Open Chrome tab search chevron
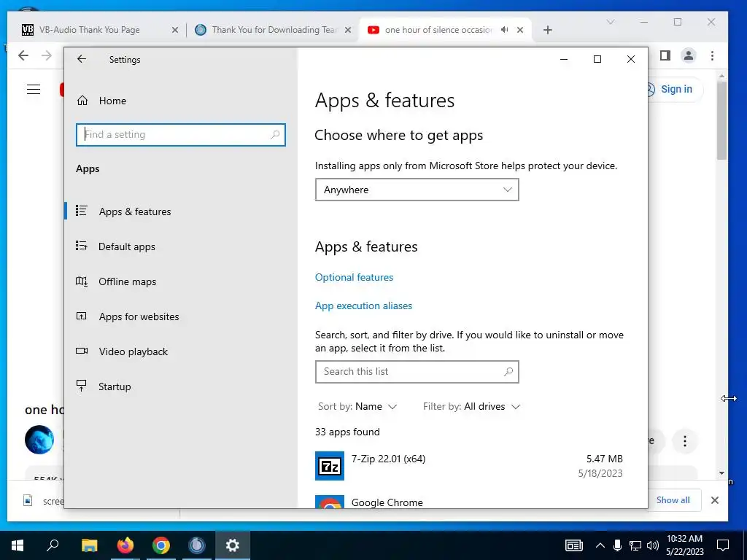747x560 pixels. pos(611,22)
